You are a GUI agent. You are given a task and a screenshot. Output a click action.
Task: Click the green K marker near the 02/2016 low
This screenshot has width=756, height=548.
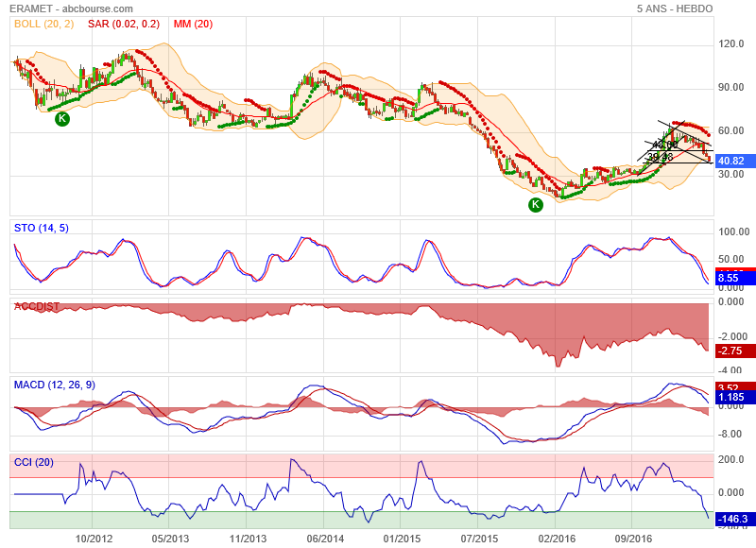535,205
